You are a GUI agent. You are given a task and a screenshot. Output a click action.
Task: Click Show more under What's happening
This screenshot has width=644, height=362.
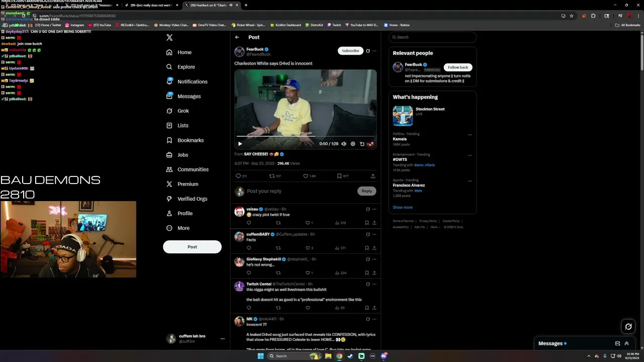click(x=403, y=208)
